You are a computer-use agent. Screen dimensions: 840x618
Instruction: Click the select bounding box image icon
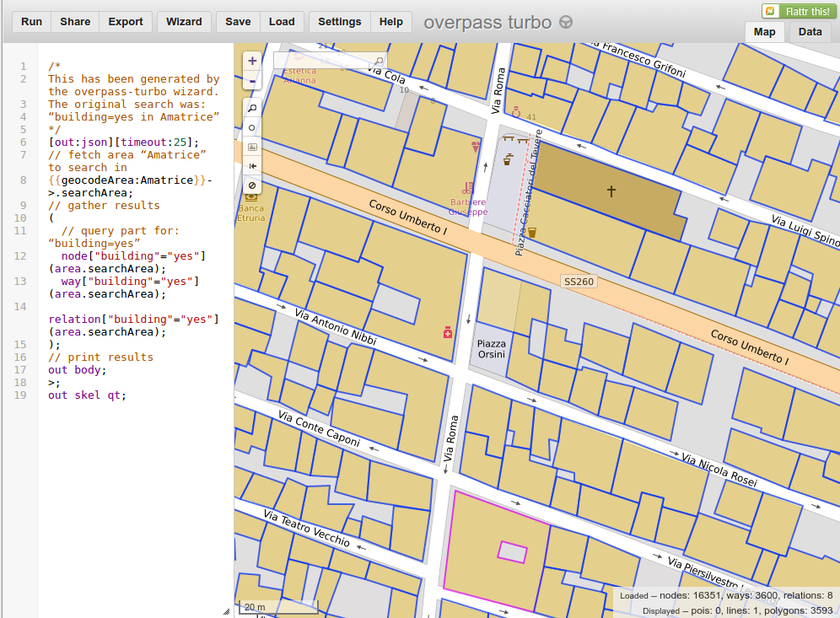pyautogui.click(x=252, y=147)
